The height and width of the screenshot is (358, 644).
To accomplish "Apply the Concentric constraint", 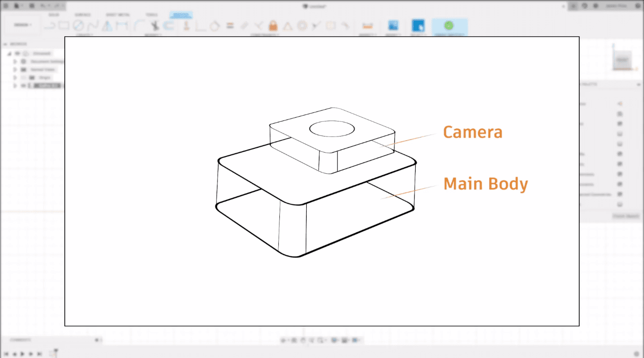I will pos(302,25).
